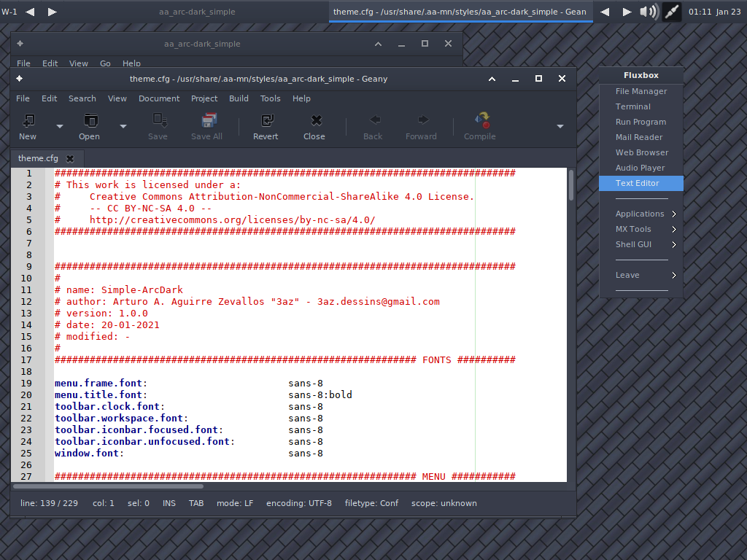Click the aa_arc-dark_simple window titlebar menu icon
This screenshot has width=747, height=560.
coord(20,43)
